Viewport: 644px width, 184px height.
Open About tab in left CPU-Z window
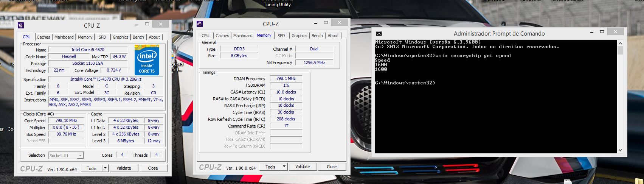pyautogui.click(x=154, y=37)
